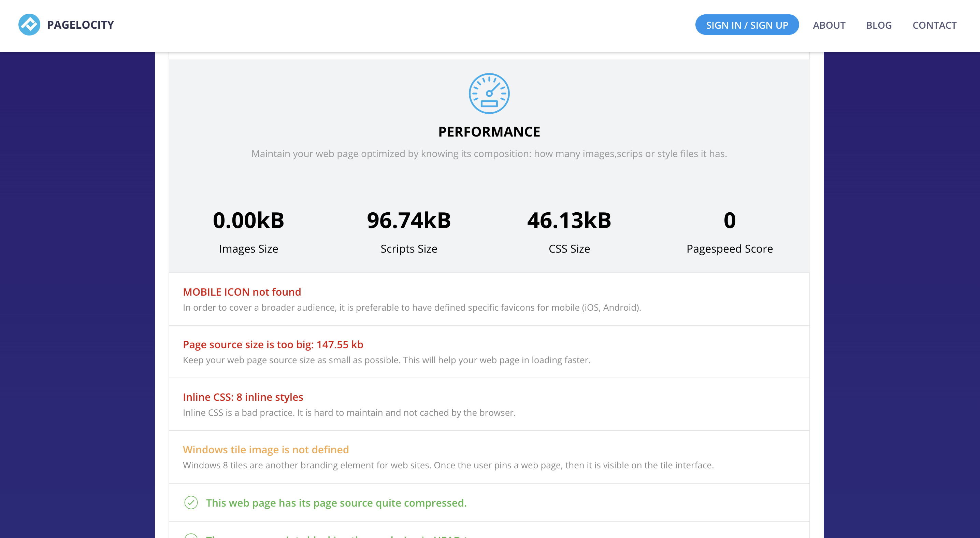This screenshot has height=538, width=980.
Task: Expand Windows tile image is not defined
Action: tap(265, 449)
